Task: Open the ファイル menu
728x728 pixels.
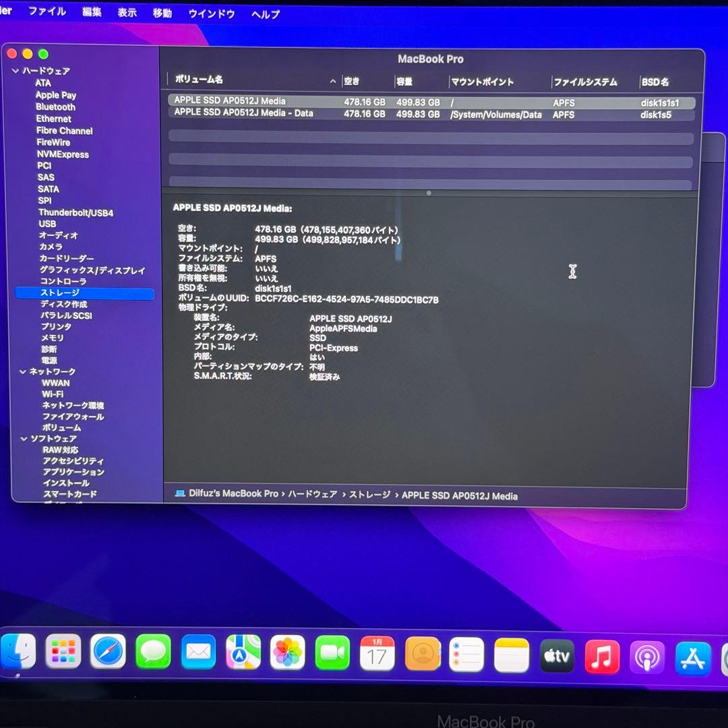Action: pyautogui.click(x=47, y=11)
